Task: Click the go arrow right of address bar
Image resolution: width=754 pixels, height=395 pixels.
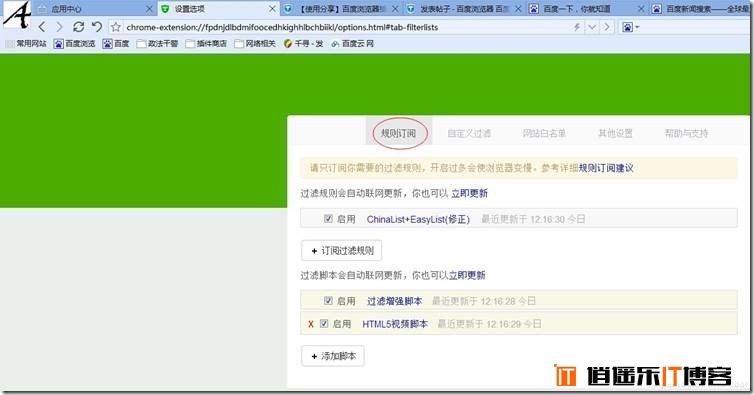Action: [x=607, y=27]
